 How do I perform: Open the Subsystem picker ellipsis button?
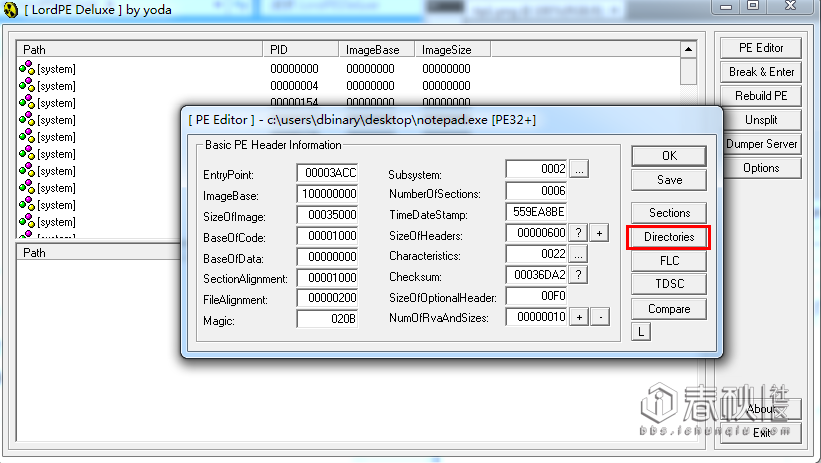(x=579, y=169)
